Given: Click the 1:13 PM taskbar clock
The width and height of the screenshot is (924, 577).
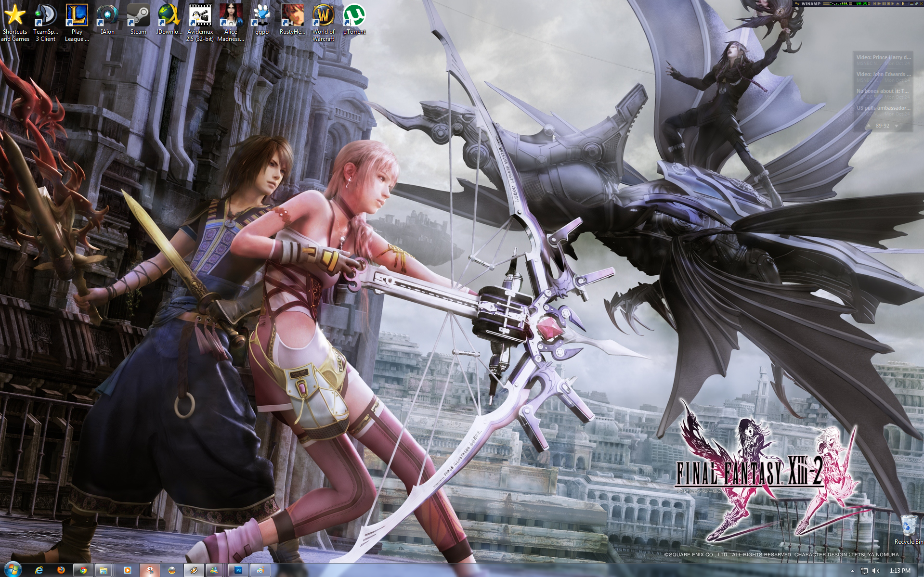Looking at the screenshot, I should click(x=900, y=571).
